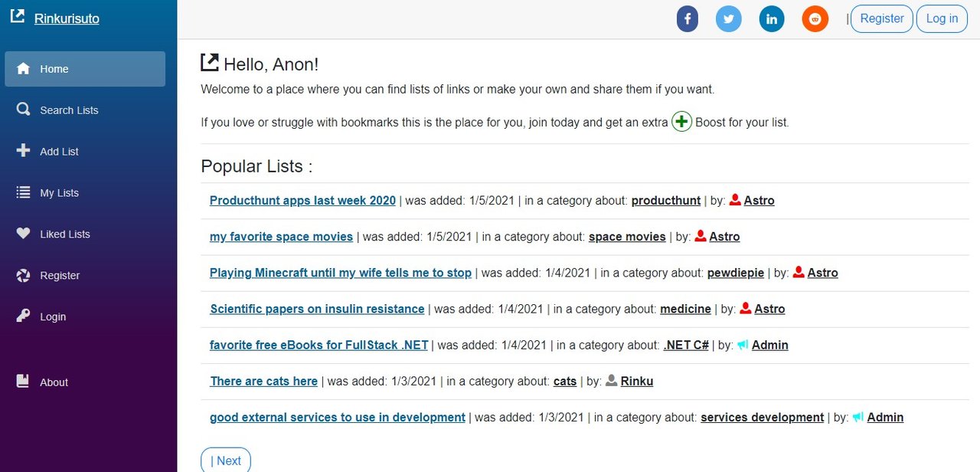Open Admin's profile in eBooks row
980x472 pixels.
770,345
